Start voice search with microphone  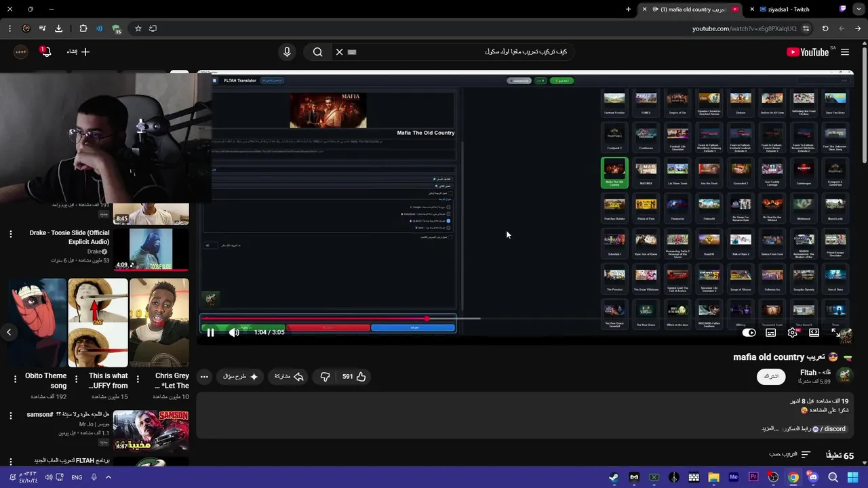tap(287, 52)
